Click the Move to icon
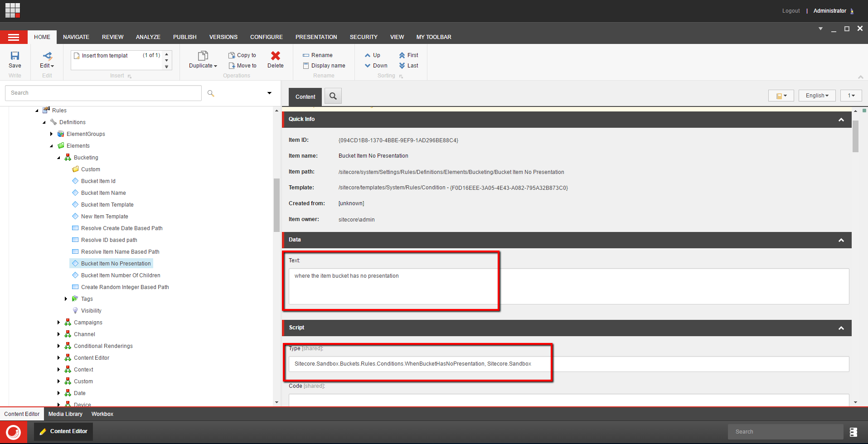 click(x=232, y=66)
